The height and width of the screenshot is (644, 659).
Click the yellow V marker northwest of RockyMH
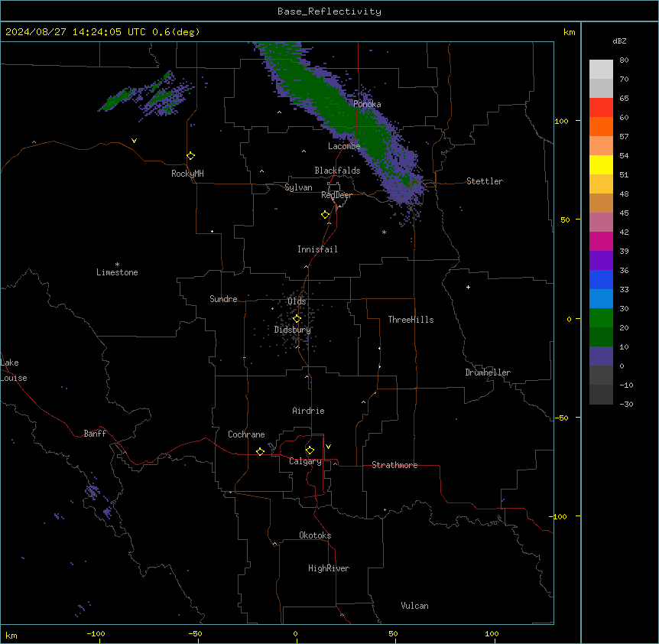point(134,141)
